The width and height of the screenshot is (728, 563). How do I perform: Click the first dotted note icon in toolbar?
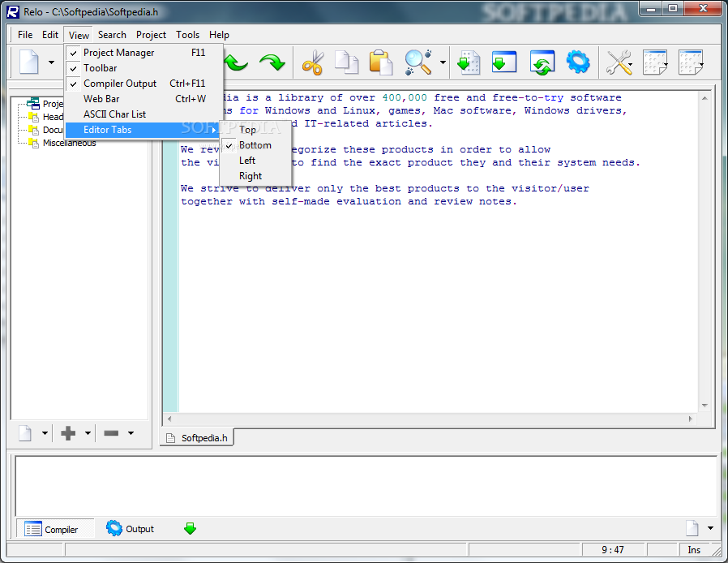[x=655, y=62]
